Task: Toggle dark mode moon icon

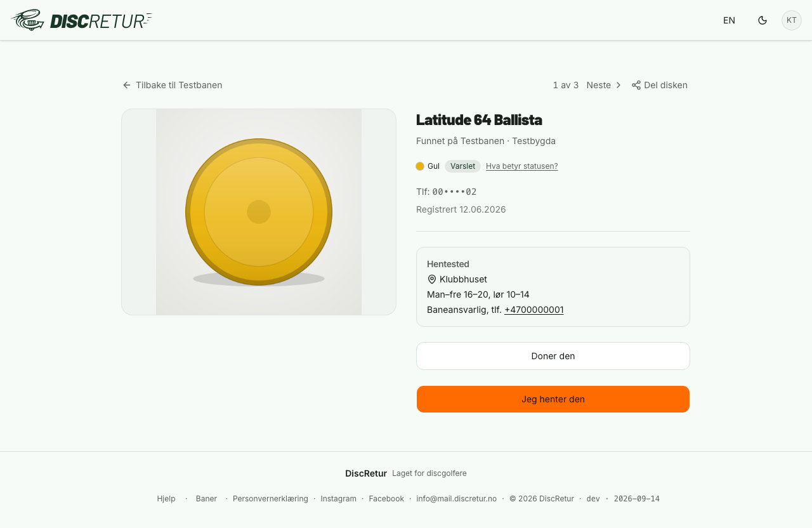Action: tap(763, 20)
